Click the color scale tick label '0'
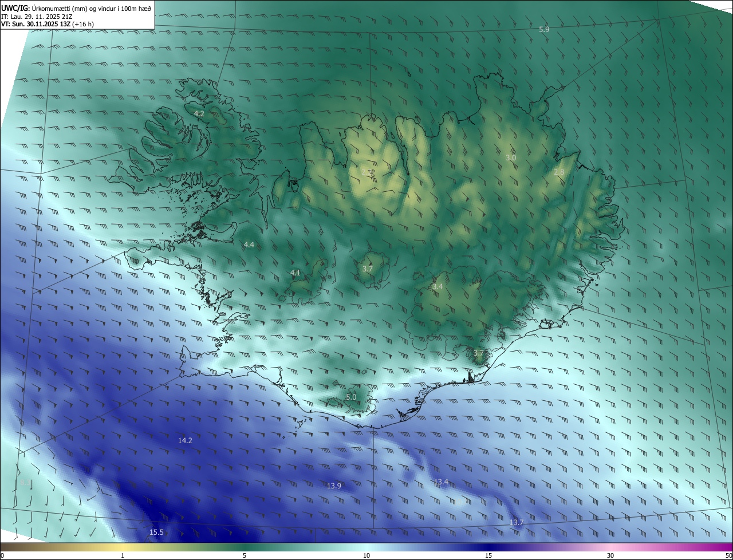Screen dimensions: 733x560 pyautogui.click(x=2, y=555)
